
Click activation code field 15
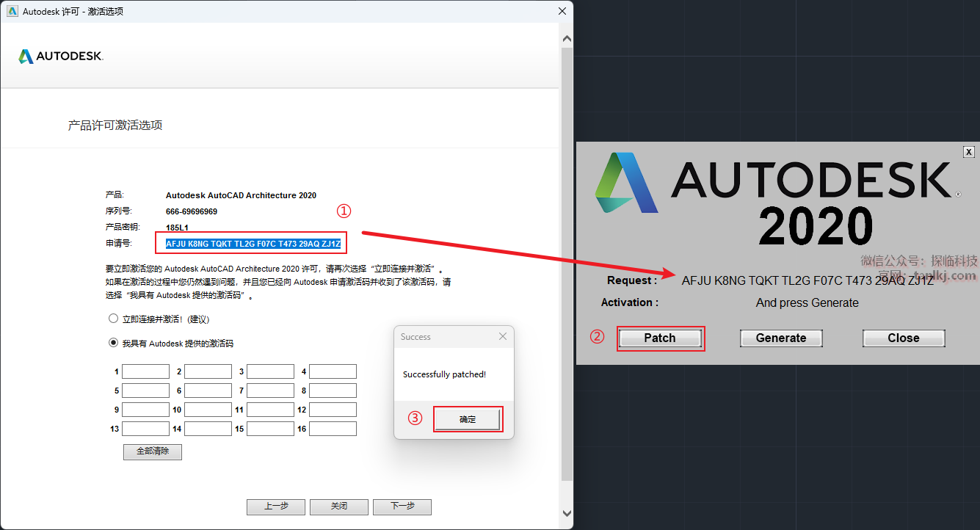pos(270,429)
